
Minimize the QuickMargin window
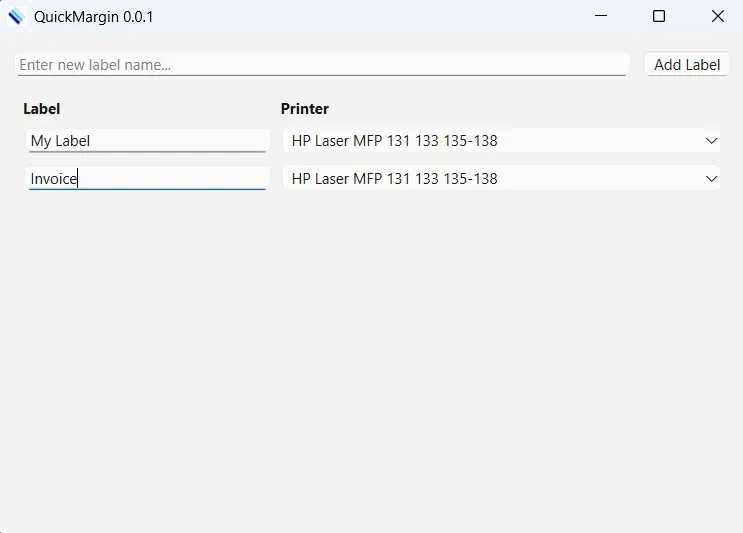coord(601,16)
